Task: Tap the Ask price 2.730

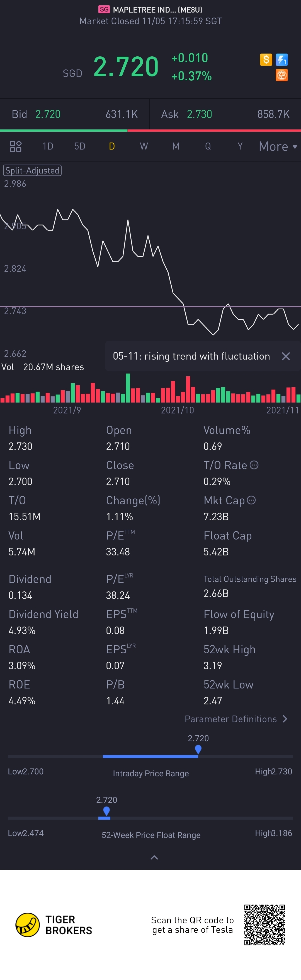Action: pyautogui.click(x=200, y=114)
